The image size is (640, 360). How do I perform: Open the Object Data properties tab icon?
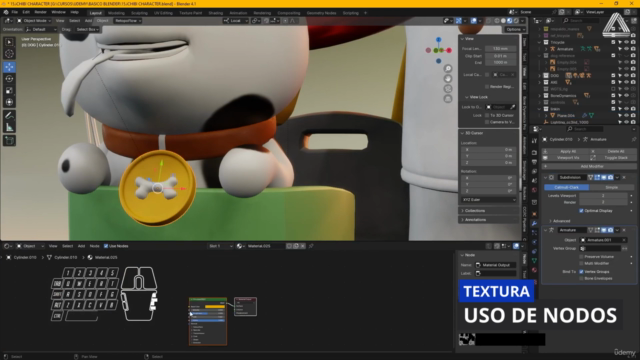click(534, 260)
